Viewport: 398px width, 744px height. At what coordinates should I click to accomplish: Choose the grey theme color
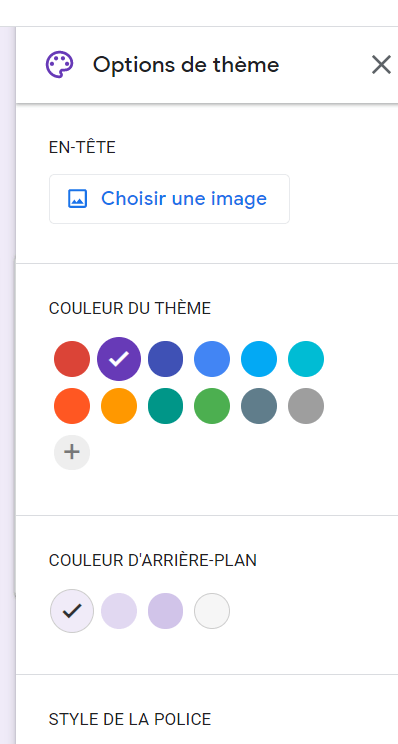click(x=306, y=406)
